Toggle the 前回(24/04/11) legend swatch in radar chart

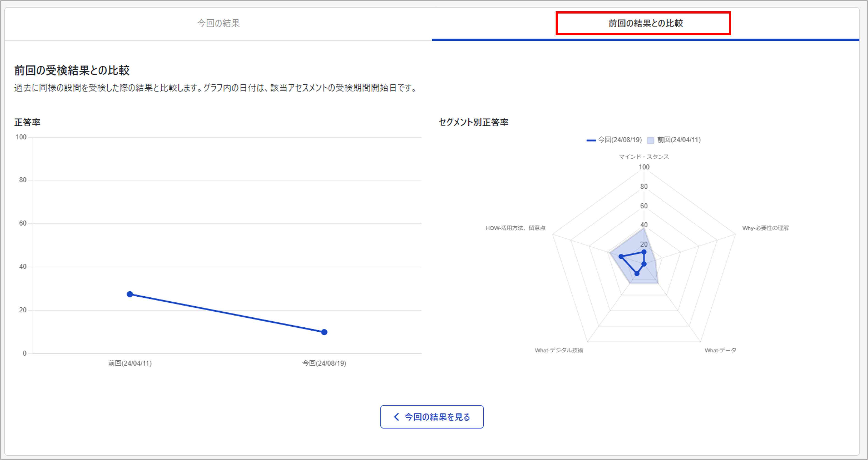(x=651, y=140)
